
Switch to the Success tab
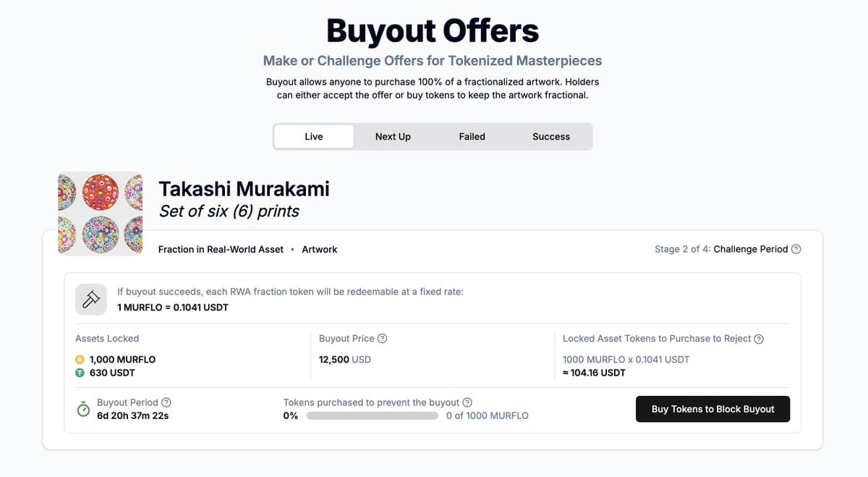pyautogui.click(x=551, y=137)
